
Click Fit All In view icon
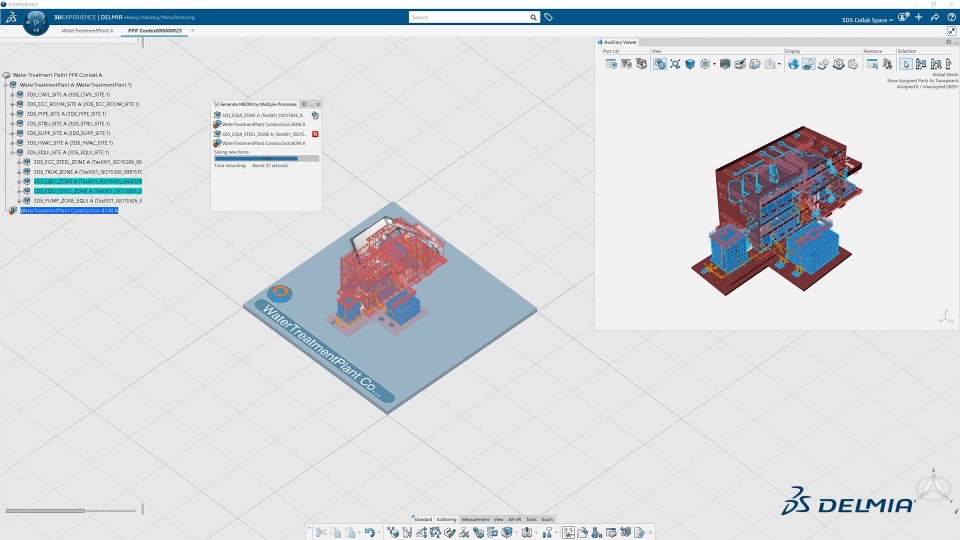[675, 64]
